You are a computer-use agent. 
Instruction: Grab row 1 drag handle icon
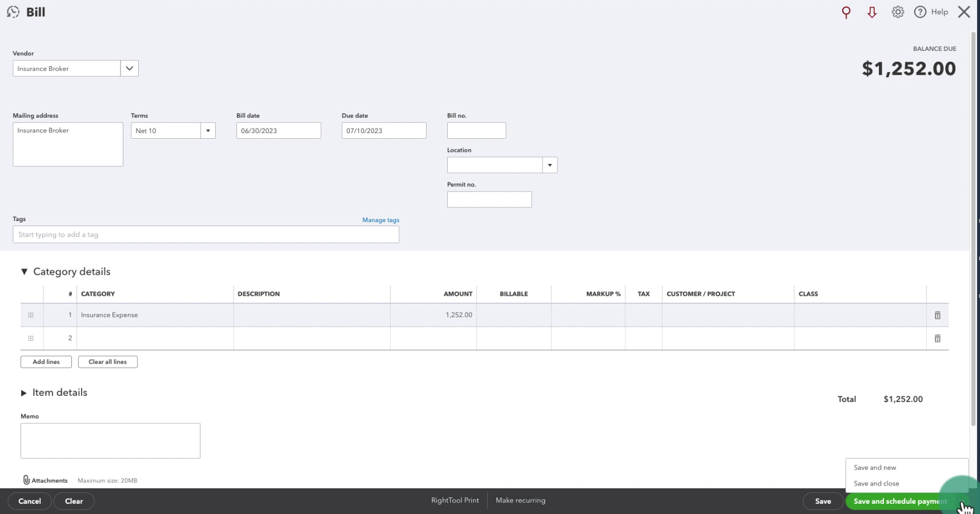(31, 315)
